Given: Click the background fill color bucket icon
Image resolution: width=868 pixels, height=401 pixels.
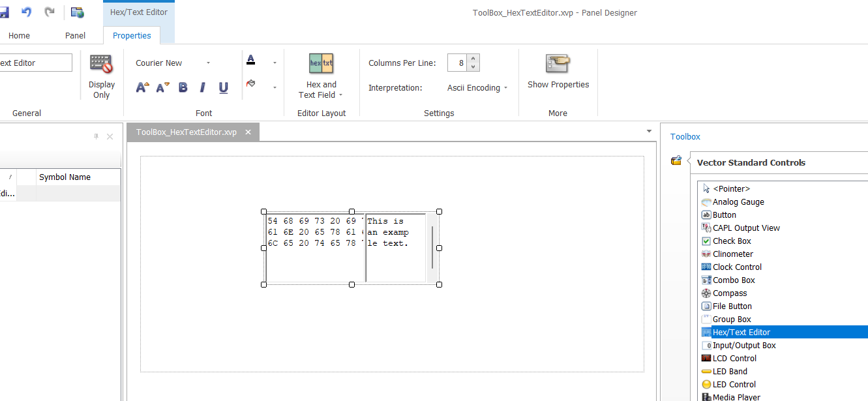Looking at the screenshot, I should pos(251,84).
